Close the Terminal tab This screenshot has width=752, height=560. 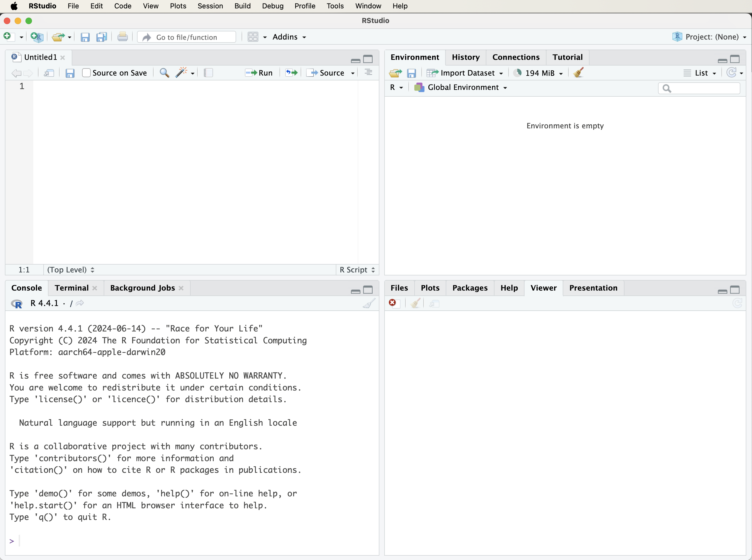pos(95,288)
